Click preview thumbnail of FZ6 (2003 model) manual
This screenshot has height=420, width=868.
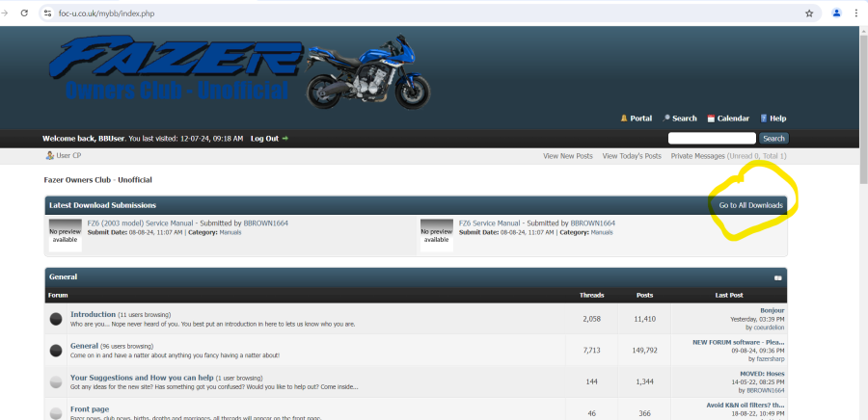[66, 235]
